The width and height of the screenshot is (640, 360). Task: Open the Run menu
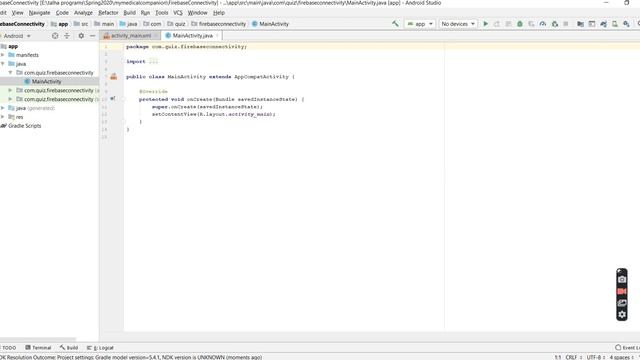pyautogui.click(x=145, y=13)
